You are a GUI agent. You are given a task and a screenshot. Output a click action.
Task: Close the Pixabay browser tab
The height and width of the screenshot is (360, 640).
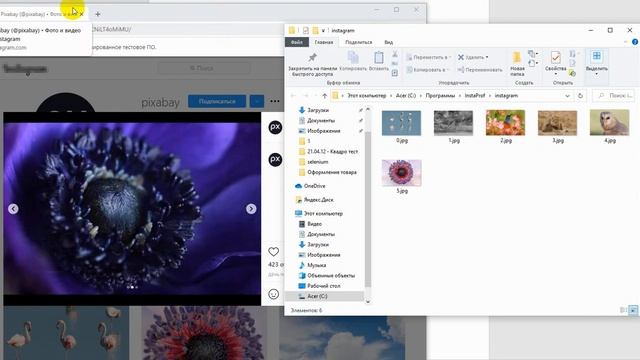click(x=82, y=14)
